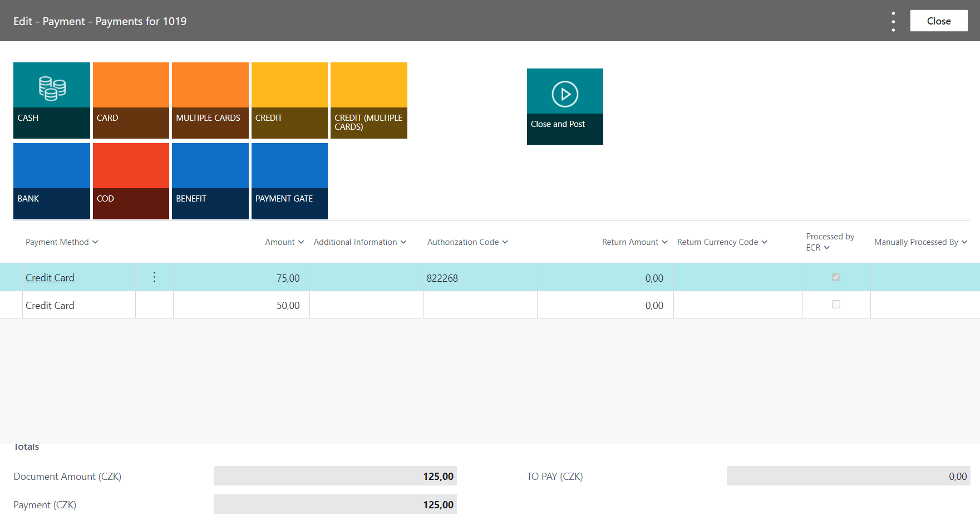Toggle Processed by ECR for 75,00 row
980x520 pixels.
tap(836, 277)
